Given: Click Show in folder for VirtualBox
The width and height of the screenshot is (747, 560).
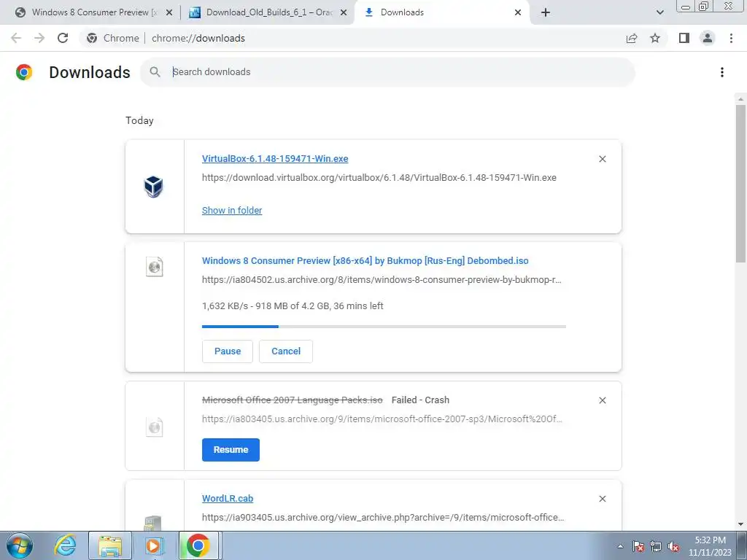Looking at the screenshot, I should (232, 211).
